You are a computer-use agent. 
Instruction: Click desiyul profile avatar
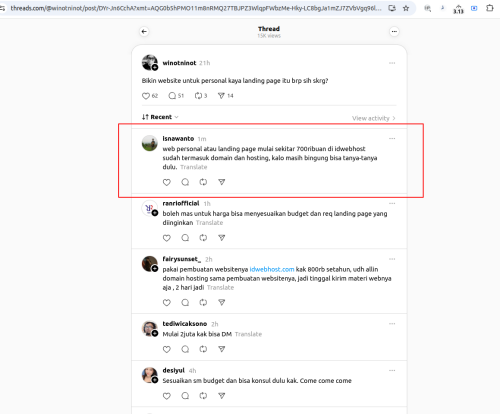coord(150,375)
